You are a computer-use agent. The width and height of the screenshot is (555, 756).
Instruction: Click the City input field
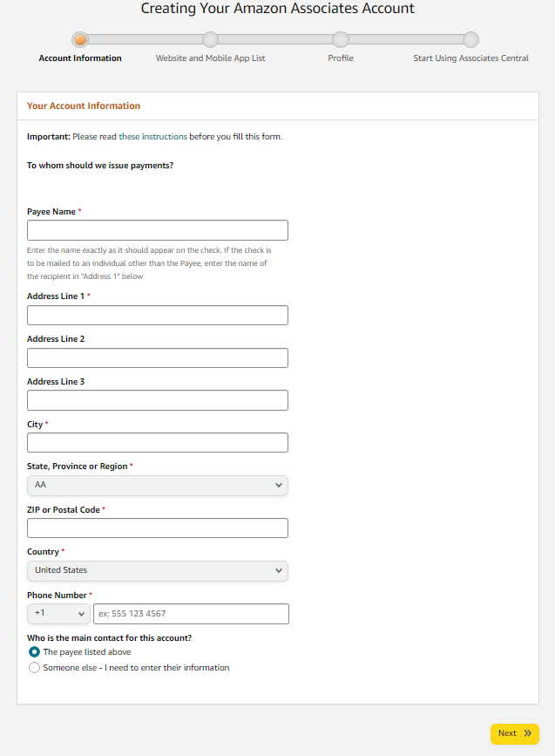(x=157, y=442)
